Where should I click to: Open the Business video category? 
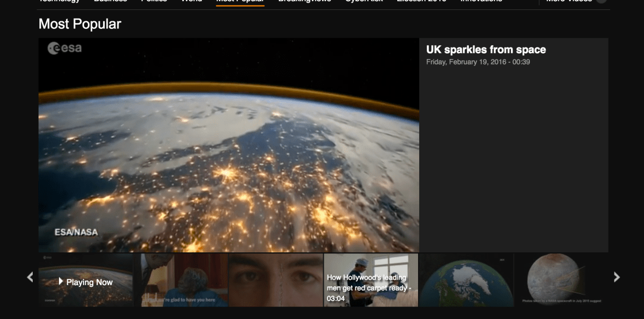pos(110,1)
